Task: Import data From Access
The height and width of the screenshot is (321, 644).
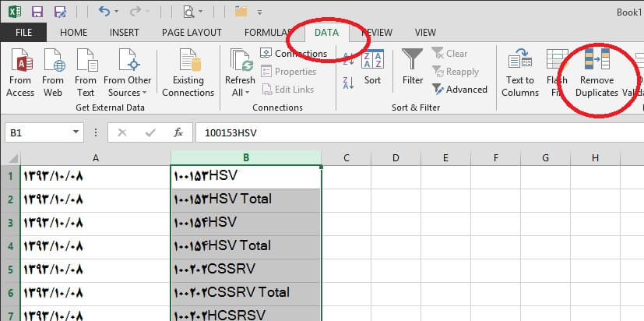Action: click(x=20, y=72)
